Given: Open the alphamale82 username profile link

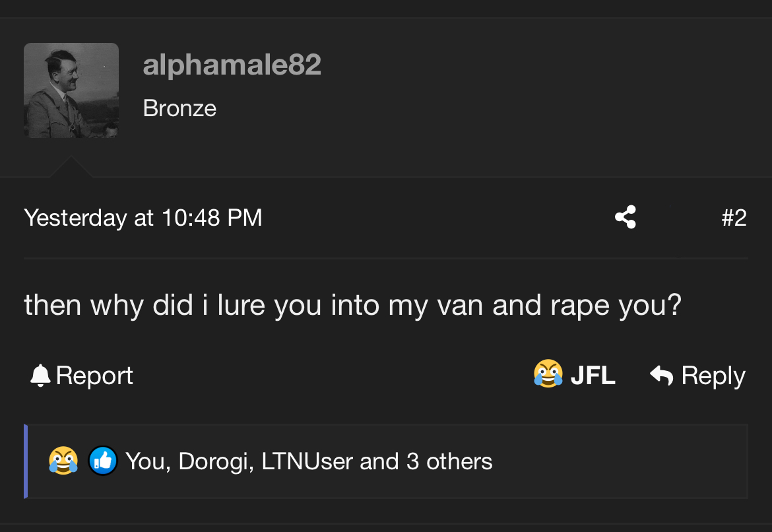Looking at the screenshot, I should click(x=232, y=65).
